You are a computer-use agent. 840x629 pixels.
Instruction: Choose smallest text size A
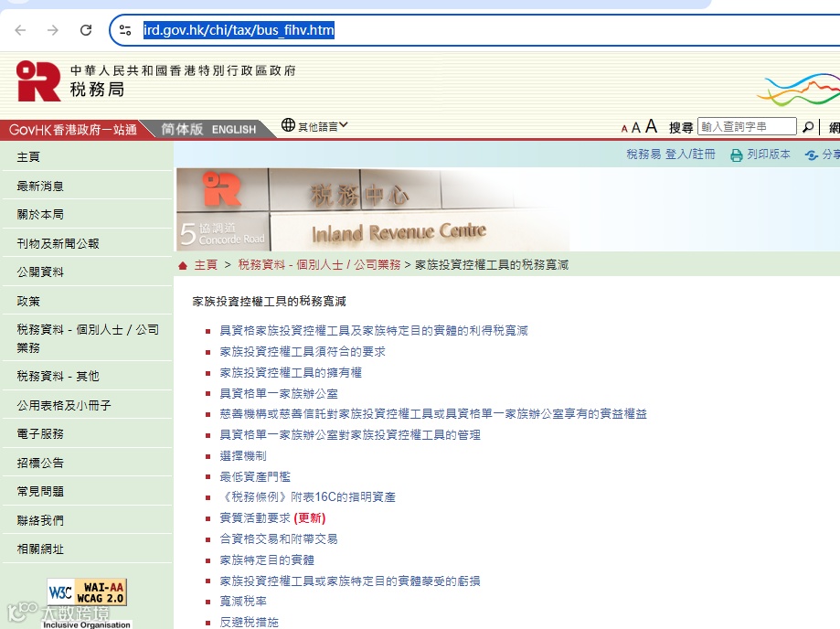[x=624, y=129]
